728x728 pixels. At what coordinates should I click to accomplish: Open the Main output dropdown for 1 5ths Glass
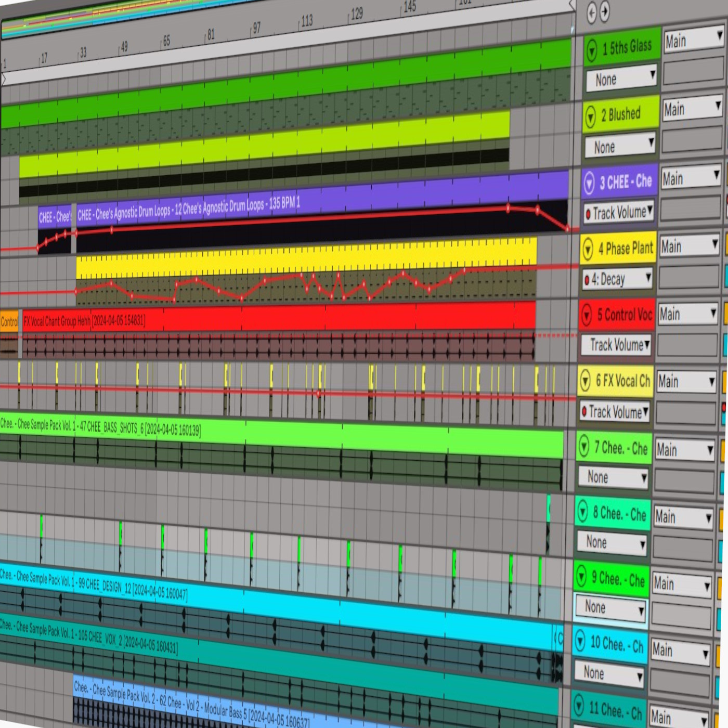[x=694, y=40]
